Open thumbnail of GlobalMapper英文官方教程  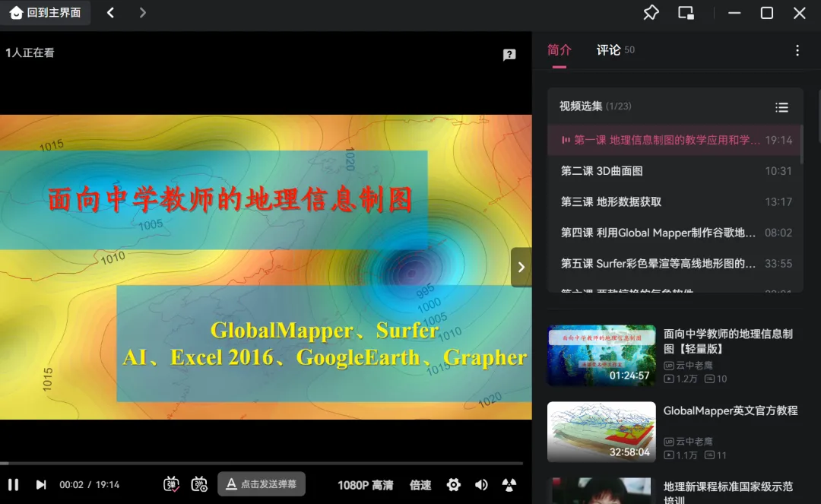click(x=601, y=432)
